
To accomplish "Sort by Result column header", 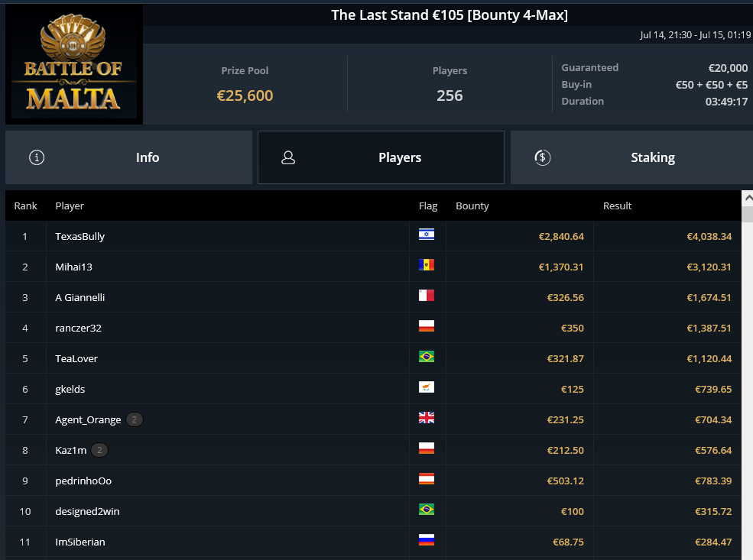I will (617, 206).
